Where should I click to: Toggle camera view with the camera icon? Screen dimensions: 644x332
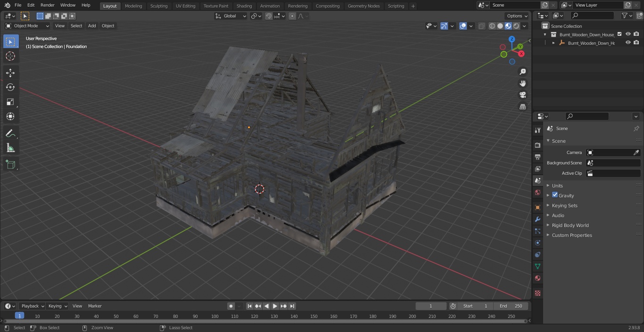click(x=522, y=95)
